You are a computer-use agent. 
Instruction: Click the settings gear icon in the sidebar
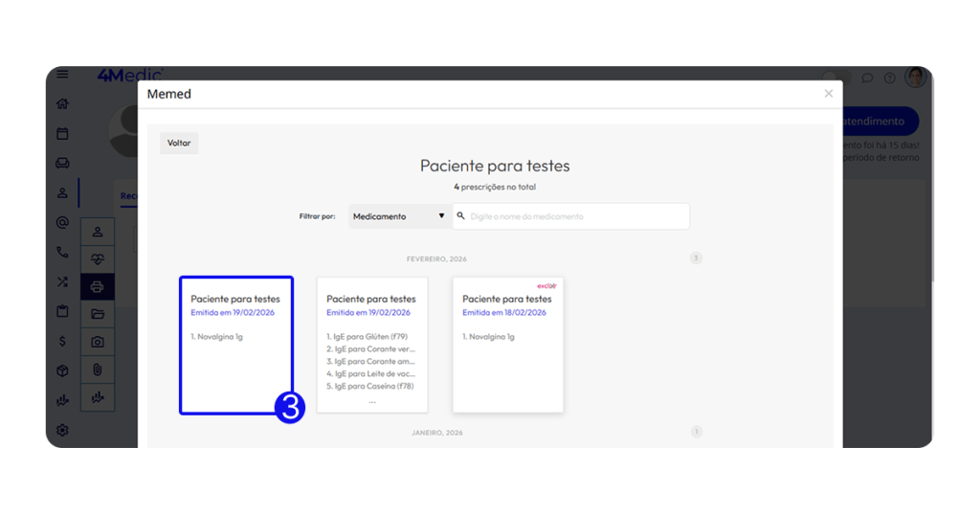62,430
